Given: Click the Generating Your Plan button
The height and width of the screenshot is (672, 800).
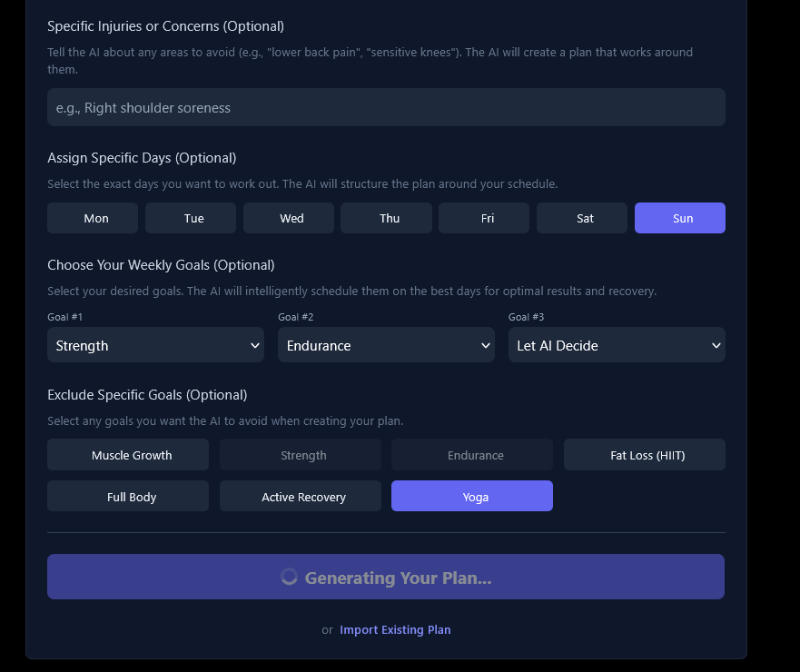Looking at the screenshot, I should 386,577.
